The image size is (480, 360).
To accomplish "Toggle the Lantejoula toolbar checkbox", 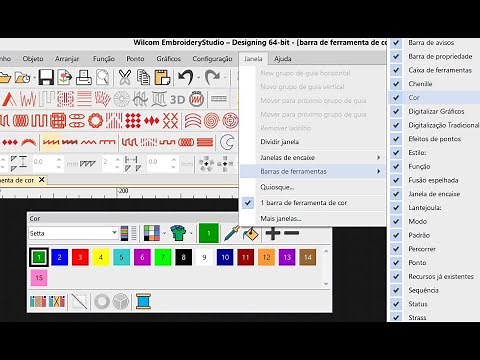I will (396, 208).
